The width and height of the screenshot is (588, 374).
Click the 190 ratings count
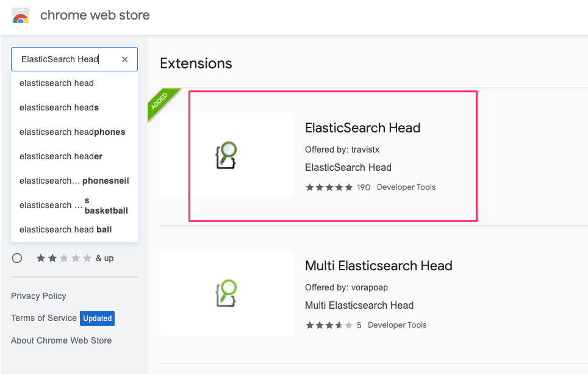(x=364, y=187)
